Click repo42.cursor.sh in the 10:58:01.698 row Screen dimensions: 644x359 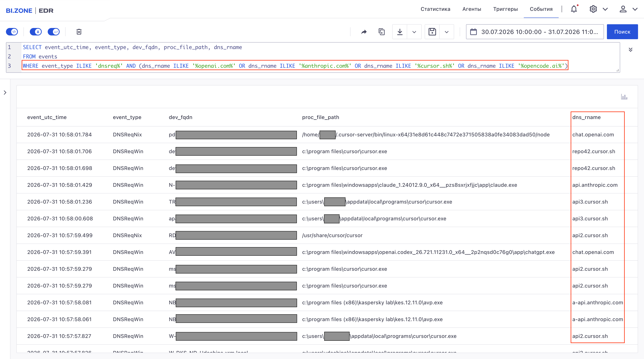point(594,168)
